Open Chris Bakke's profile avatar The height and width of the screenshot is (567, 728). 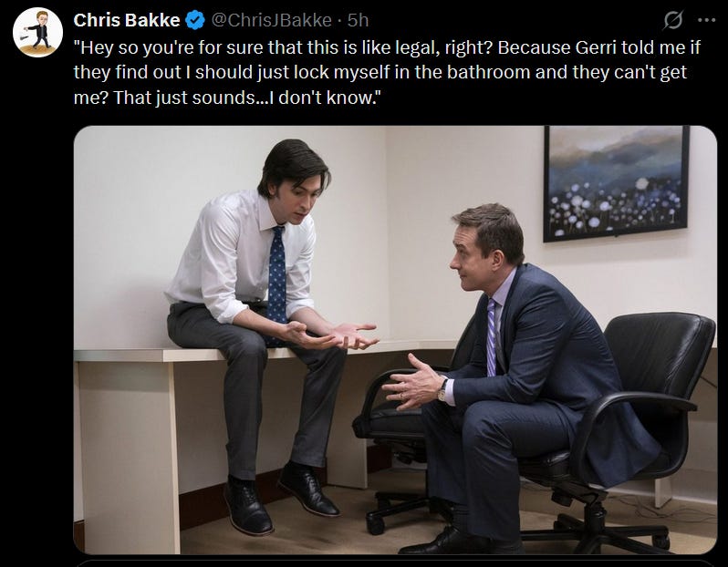click(x=37, y=32)
